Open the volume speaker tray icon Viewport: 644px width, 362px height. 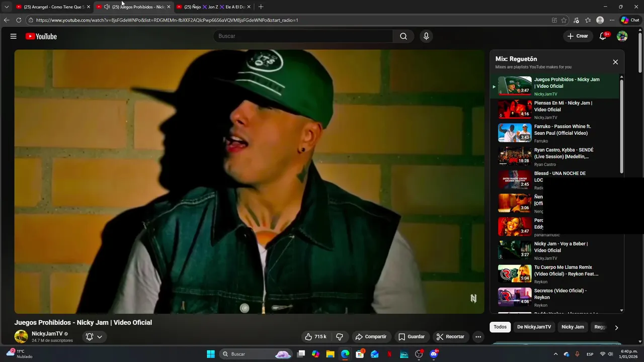[x=610, y=354]
